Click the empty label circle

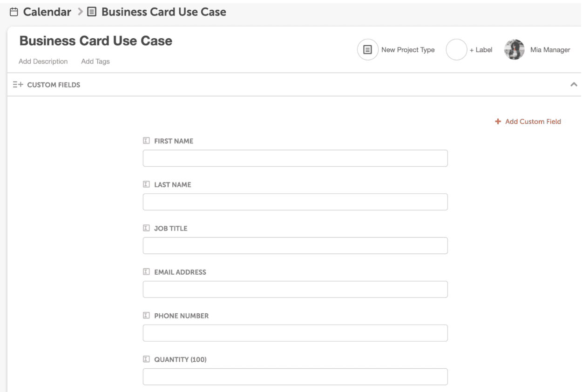tap(456, 50)
